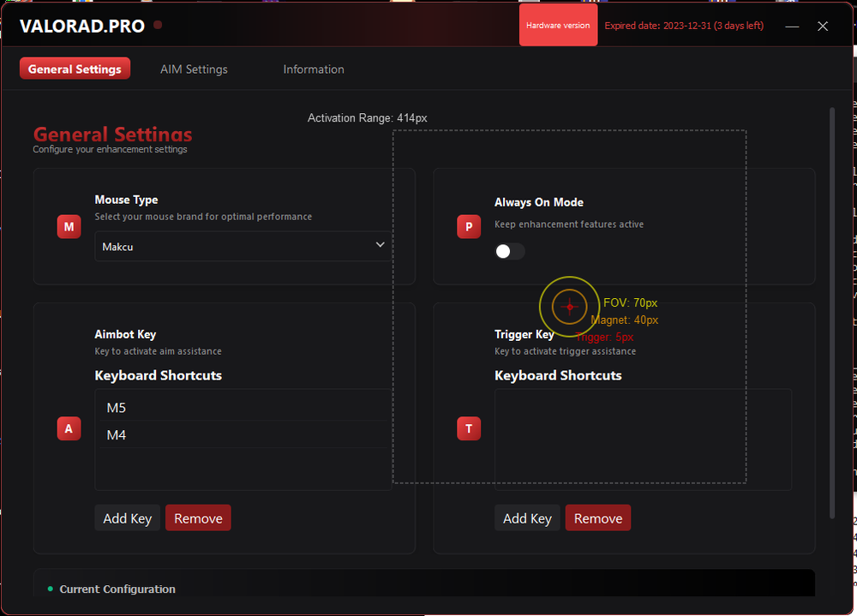Screen dimensions: 857x616
Task: Toggle the Always On Mode switch
Action: point(509,251)
